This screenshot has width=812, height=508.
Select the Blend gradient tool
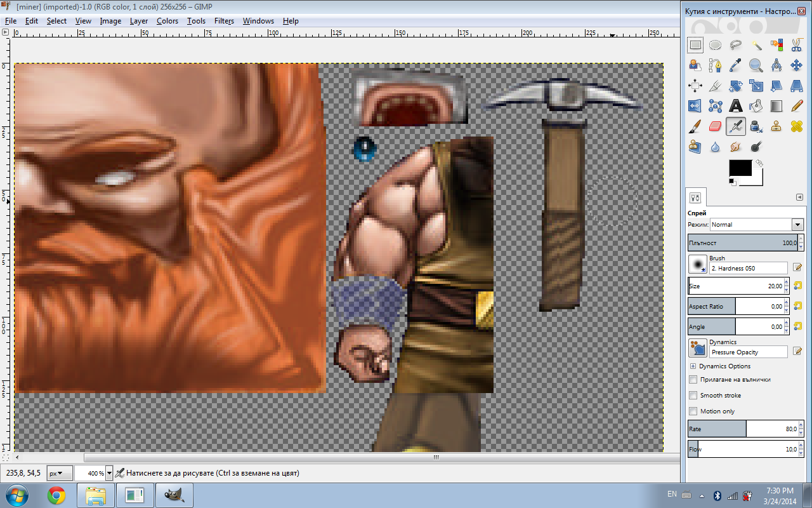coord(776,106)
